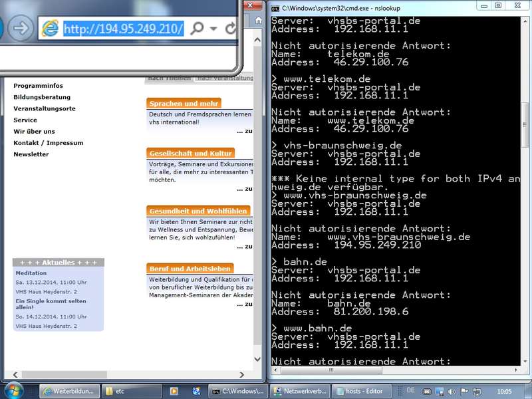Click the search magnifier in the address bar

click(197, 29)
